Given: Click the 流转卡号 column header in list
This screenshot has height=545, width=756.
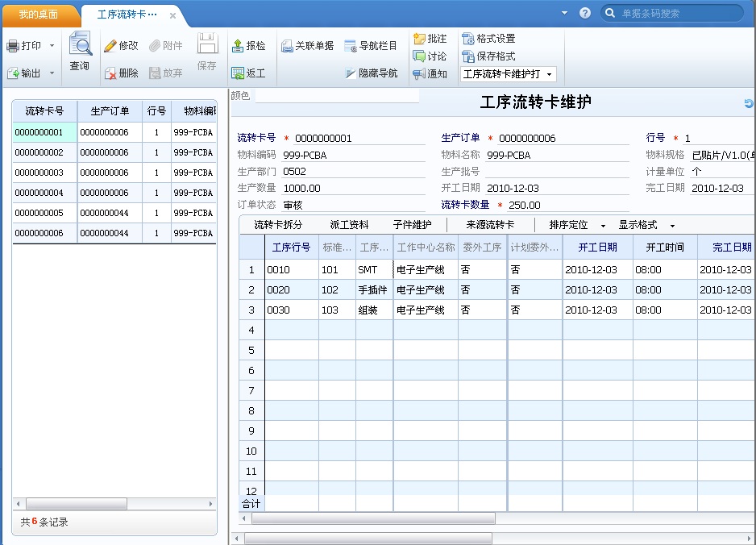Looking at the screenshot, I should pyautogui.click(x=45, y=111).
